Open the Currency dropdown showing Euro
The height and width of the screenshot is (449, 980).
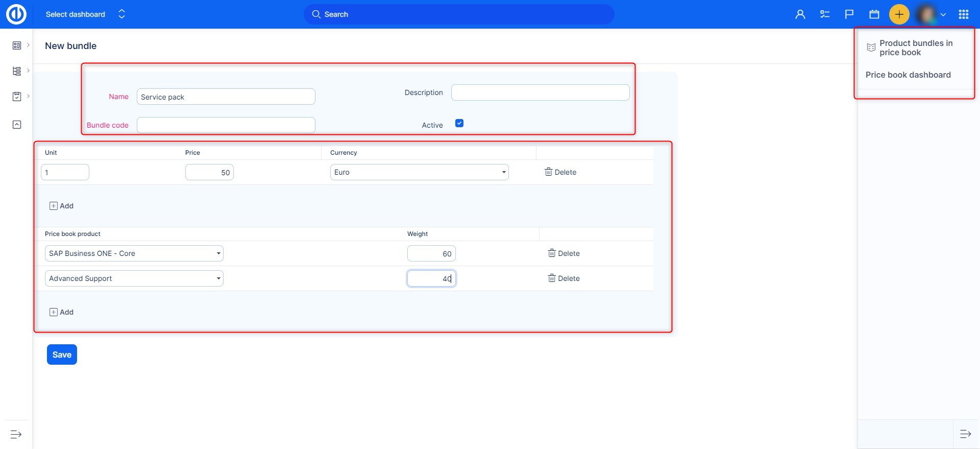[x=419, y=172]
